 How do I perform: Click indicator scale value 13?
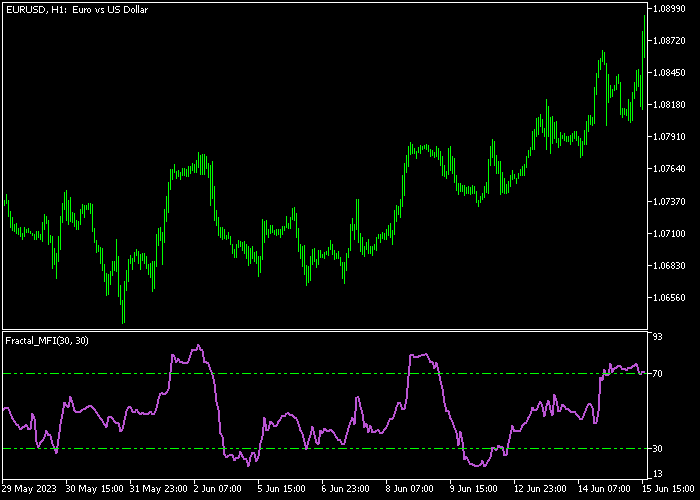(x=658, y=474)
